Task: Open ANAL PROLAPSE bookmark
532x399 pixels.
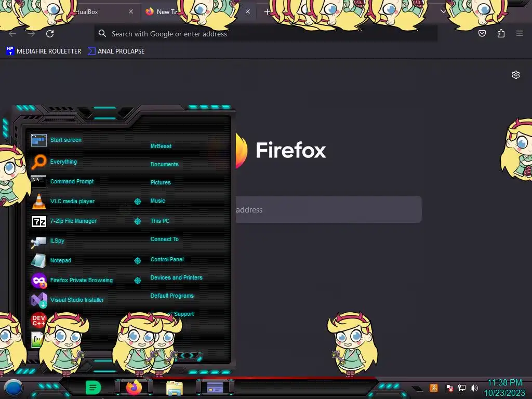Action: [x=116, y=51]
